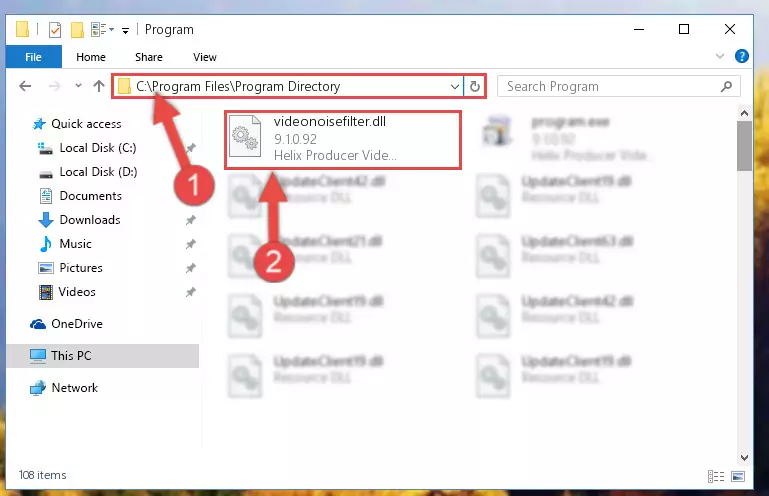Click the New Folder quick access icon

coord(77,30)
